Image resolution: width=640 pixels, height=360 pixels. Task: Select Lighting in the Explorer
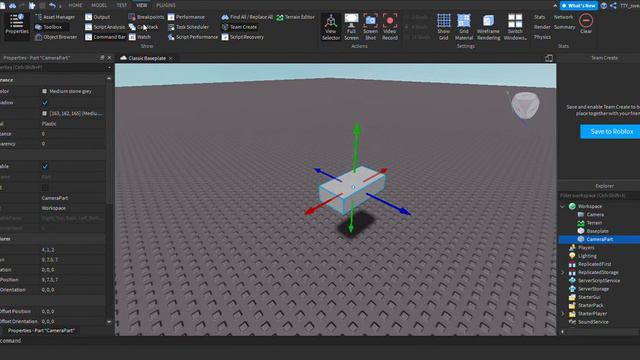pos(587,256)
